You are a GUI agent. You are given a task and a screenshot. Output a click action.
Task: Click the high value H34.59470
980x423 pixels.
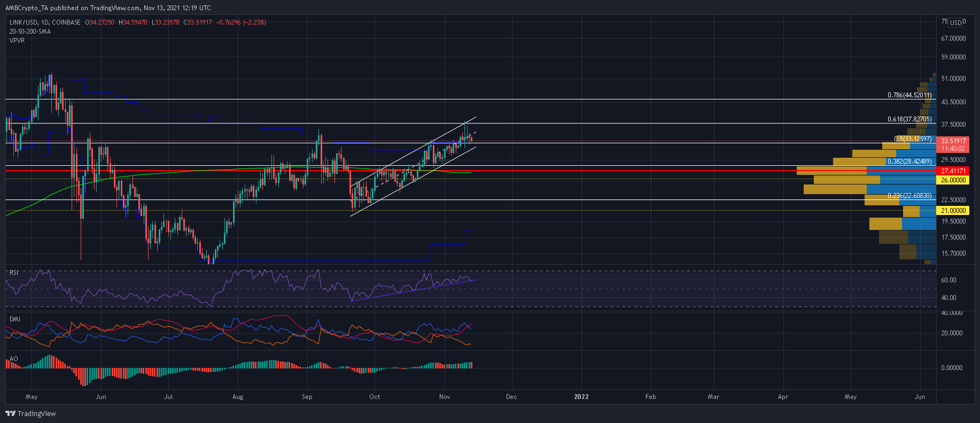tap(133, 22)
